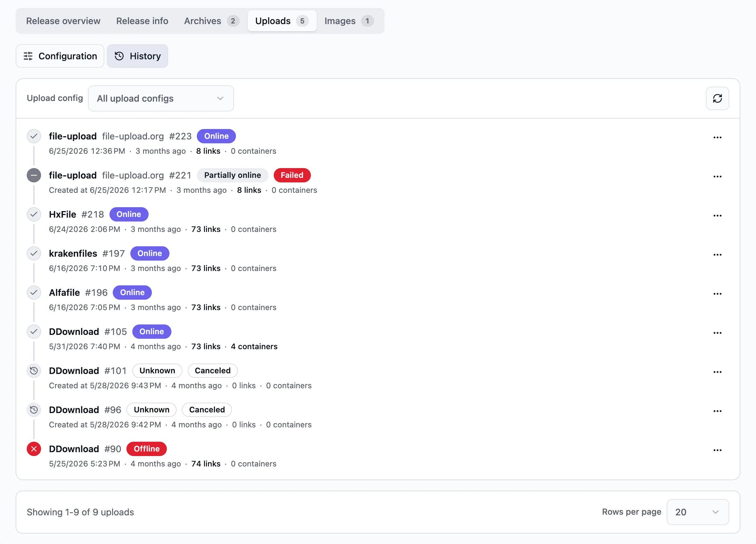This screenshot has width=756, height=544.
Task: Click the refresh uploads icon button
Action: (717, 98)
